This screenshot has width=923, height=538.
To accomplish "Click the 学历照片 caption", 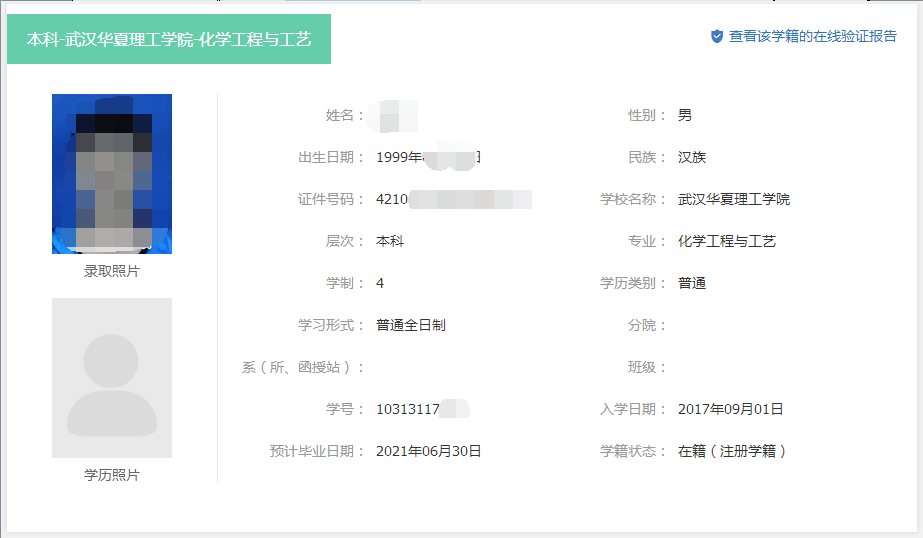I will pyautogui.click(x=112, y=475).
